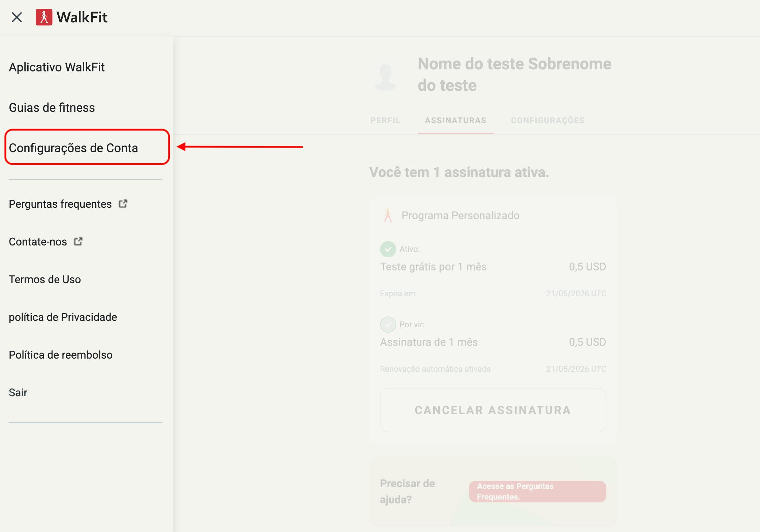Select Configurações de Conta in sidebar
Image resolution: width=760 pixels, height=532 pixels.
[73, 148]
